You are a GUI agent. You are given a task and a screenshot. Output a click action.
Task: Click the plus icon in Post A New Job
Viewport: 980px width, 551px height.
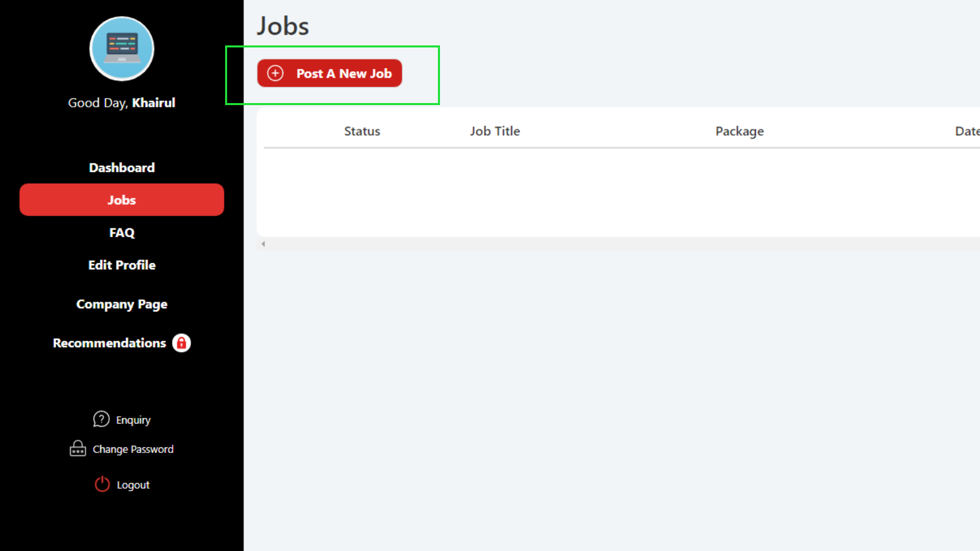point(275,73)
